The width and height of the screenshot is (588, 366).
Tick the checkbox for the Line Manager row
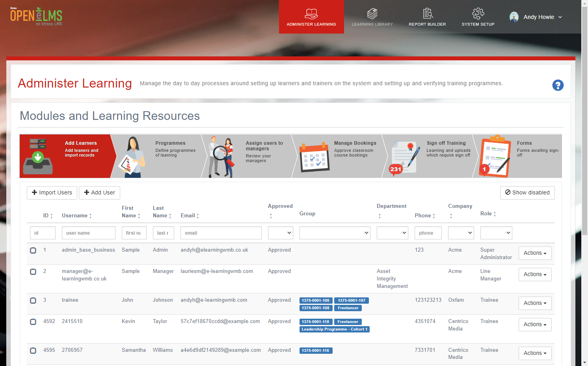33,272
